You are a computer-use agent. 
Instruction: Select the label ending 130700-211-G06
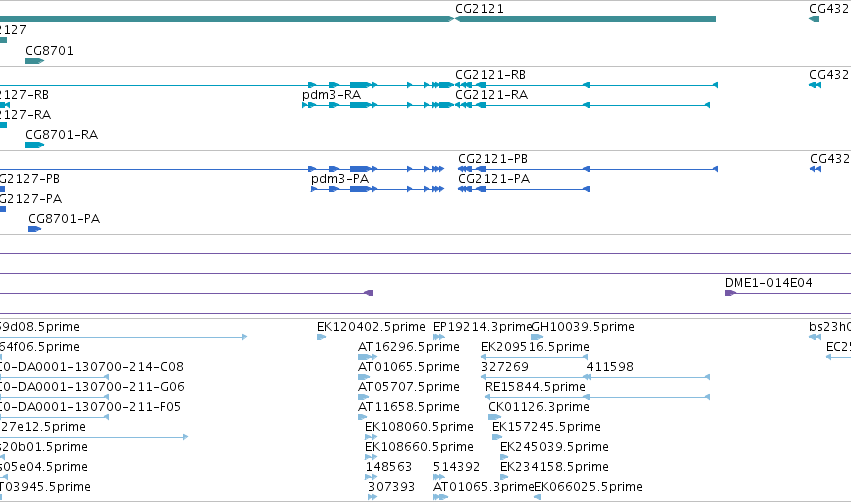point(92,387)
